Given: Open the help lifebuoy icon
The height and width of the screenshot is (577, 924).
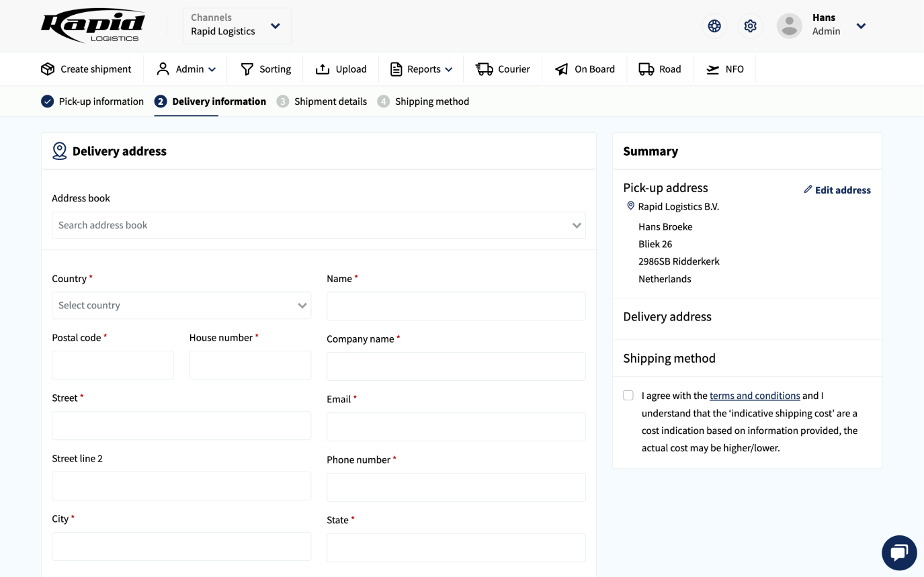Looking at the screenshot, I should click(x=714, y=26).
